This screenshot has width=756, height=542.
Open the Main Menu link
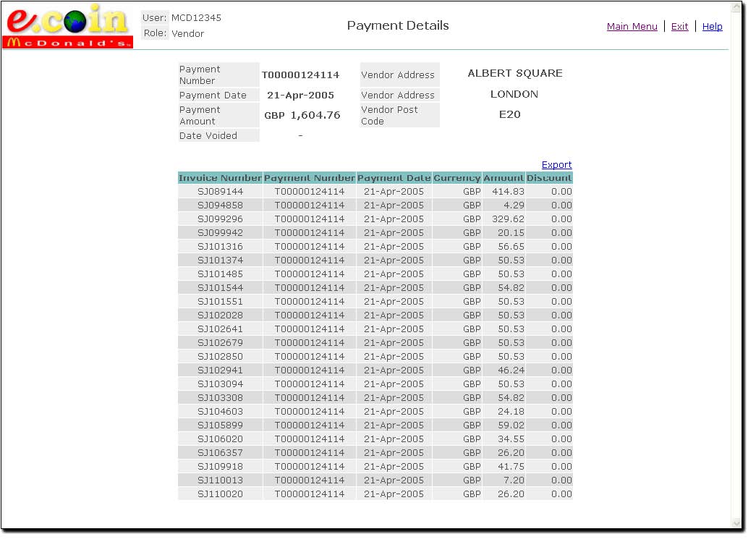[x=632, y=27]
